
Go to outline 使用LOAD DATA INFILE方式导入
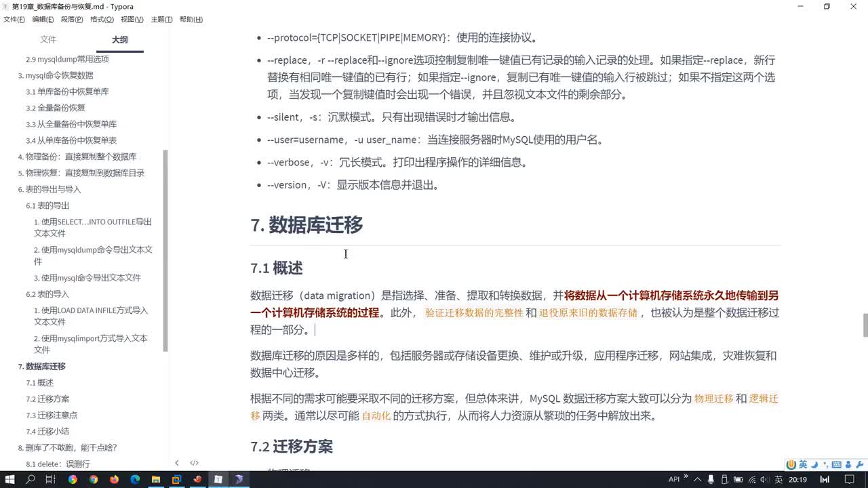pos(91,316)
